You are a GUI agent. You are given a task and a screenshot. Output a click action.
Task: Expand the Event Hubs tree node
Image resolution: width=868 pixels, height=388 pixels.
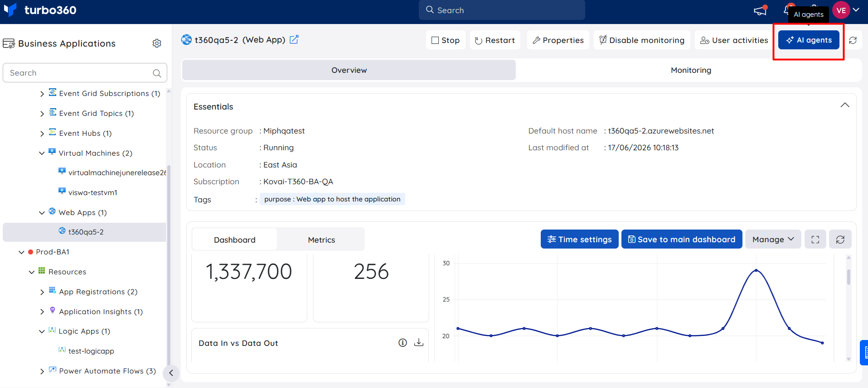42,134
